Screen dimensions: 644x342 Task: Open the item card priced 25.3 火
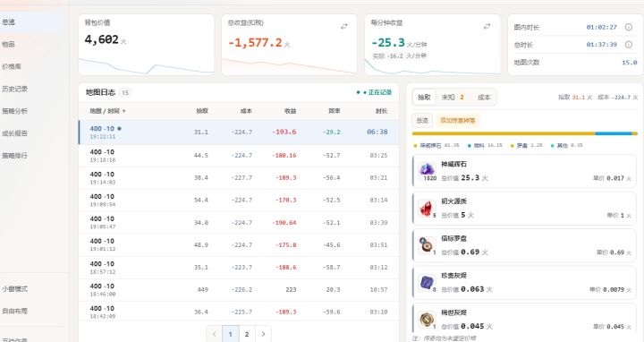tap(524, 171)
